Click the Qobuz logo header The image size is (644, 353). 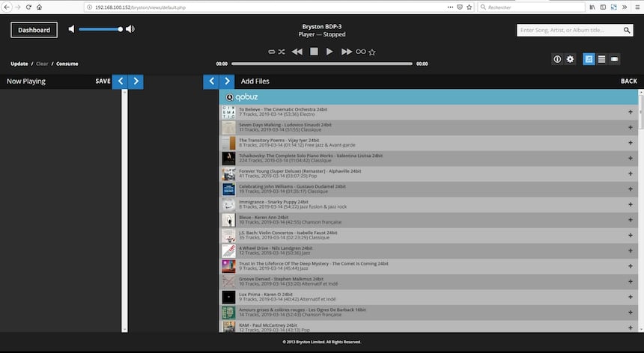point(241,96)
